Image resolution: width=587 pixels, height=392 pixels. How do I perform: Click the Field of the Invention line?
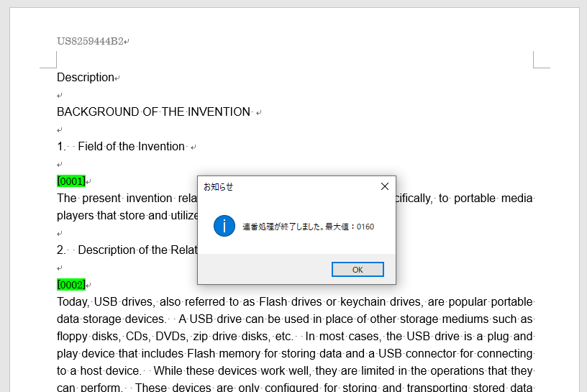tap(131, 147)
